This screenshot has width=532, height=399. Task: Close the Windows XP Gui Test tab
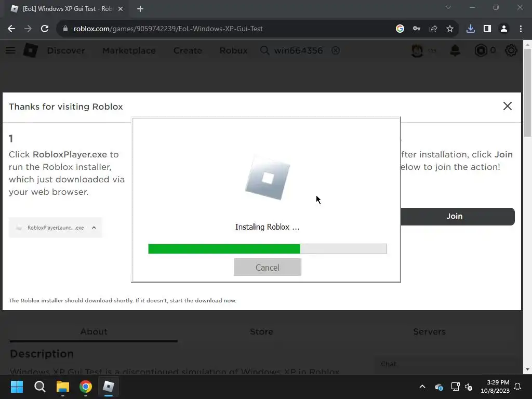click(x=121, y=9)
